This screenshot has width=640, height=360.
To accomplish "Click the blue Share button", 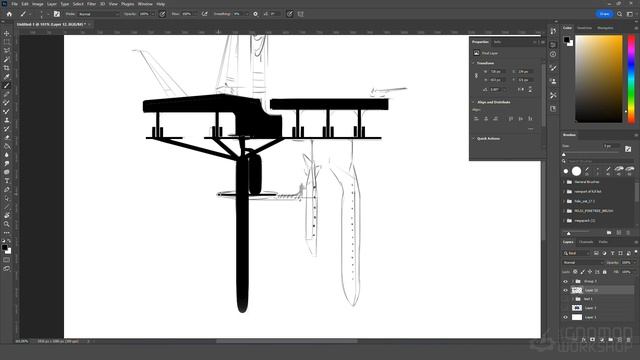I will 604,14.
